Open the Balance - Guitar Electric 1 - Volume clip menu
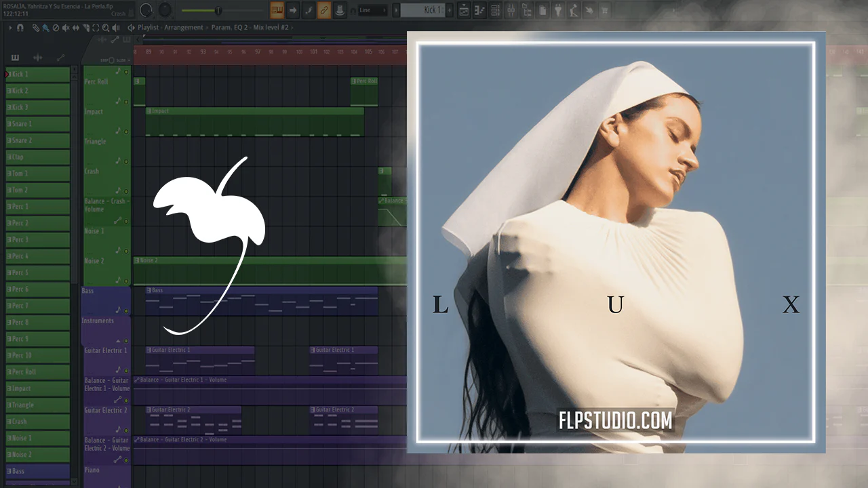This screenshot has height=488, width=868. 137,380
